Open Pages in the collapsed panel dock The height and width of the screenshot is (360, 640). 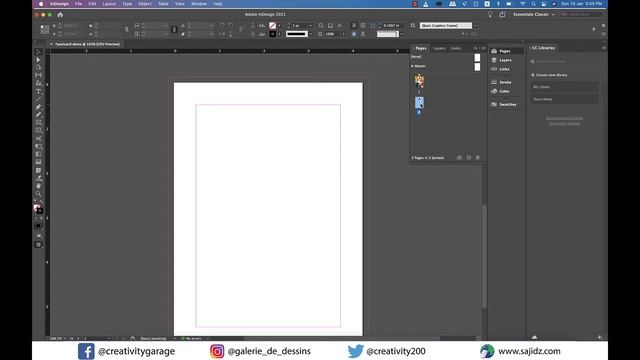pos(506,51)
